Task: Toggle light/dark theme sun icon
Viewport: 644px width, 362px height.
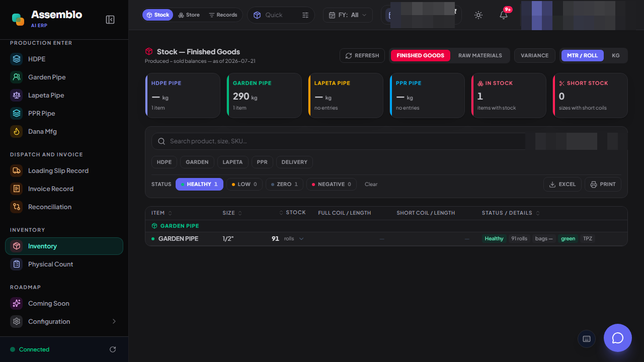Action: pos(478,15)
